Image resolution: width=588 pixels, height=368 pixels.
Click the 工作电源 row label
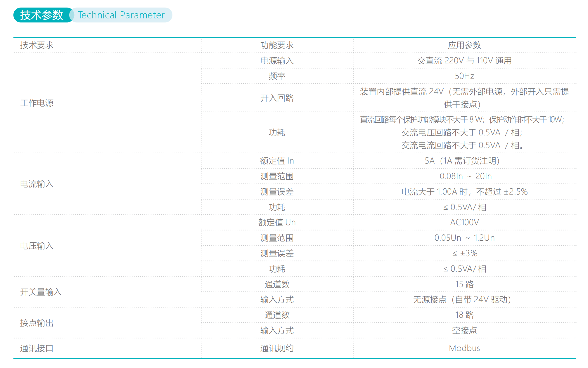click(37, 103)
